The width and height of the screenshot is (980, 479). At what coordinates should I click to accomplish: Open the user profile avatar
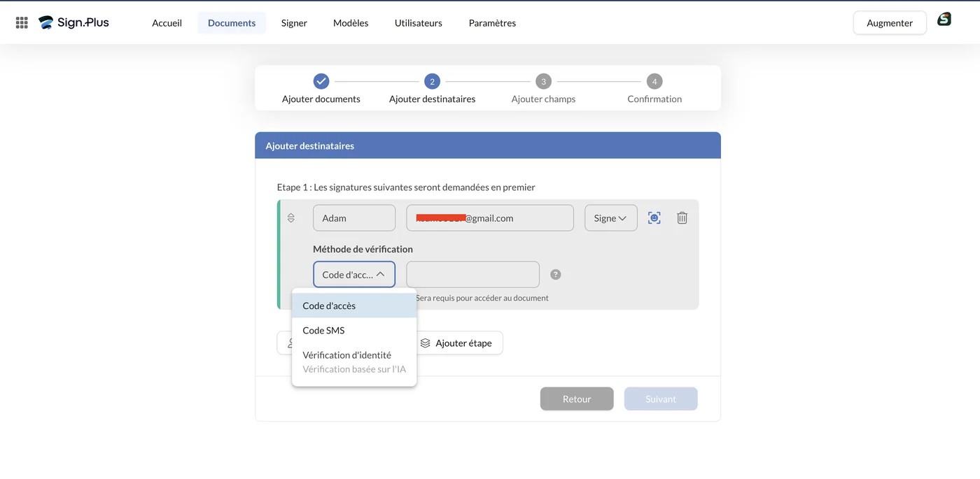tap(944, 20)
